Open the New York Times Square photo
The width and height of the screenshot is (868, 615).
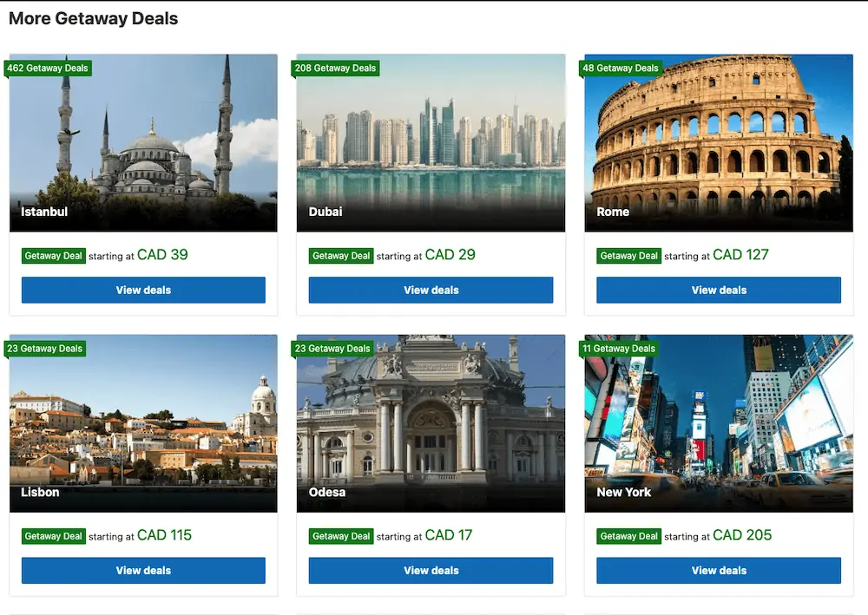719,423
